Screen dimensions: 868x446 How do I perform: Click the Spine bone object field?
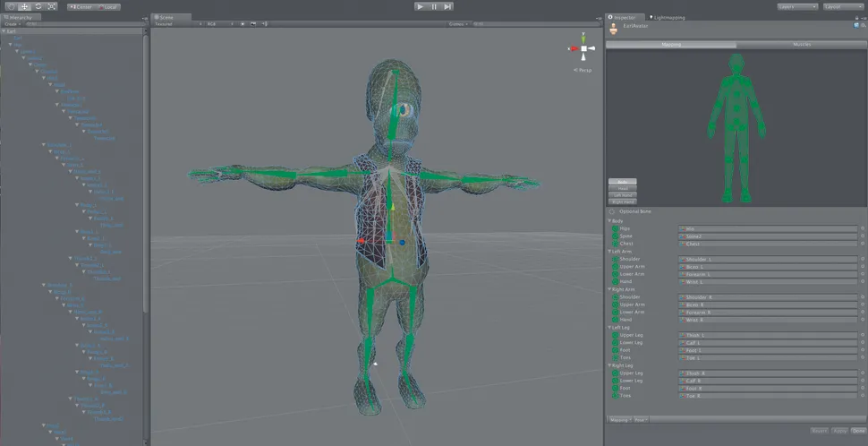pos(768,236)
